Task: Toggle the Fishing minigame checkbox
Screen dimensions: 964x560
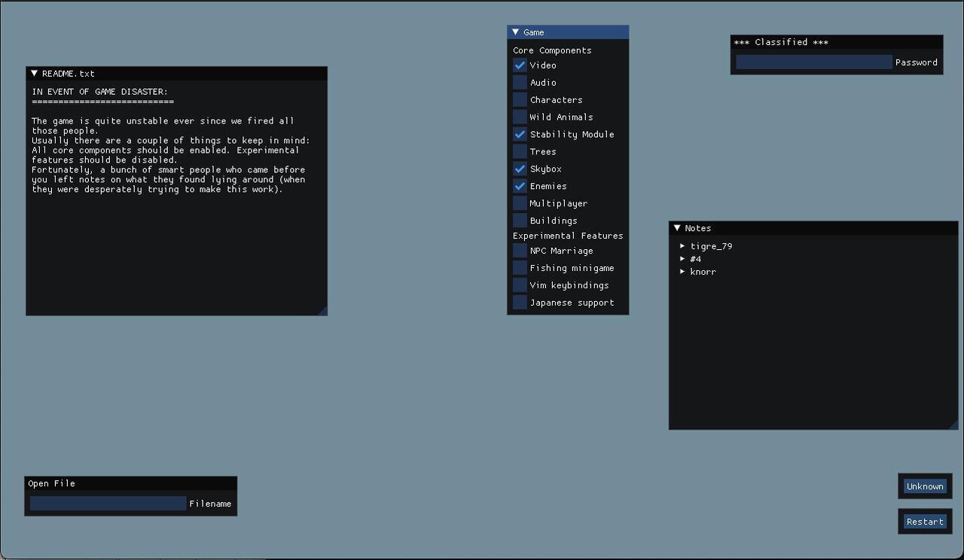Action: pos(520,268)
